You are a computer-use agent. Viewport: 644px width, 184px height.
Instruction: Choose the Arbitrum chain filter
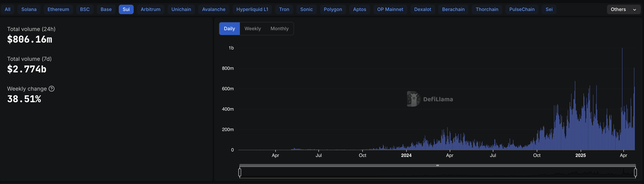(151, 9)
